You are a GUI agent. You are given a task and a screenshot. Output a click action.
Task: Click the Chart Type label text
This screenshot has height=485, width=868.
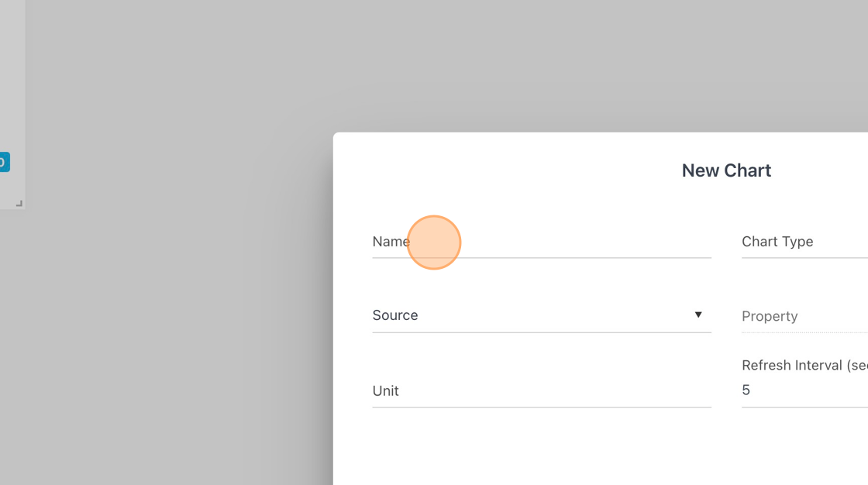tap(777, 242)
